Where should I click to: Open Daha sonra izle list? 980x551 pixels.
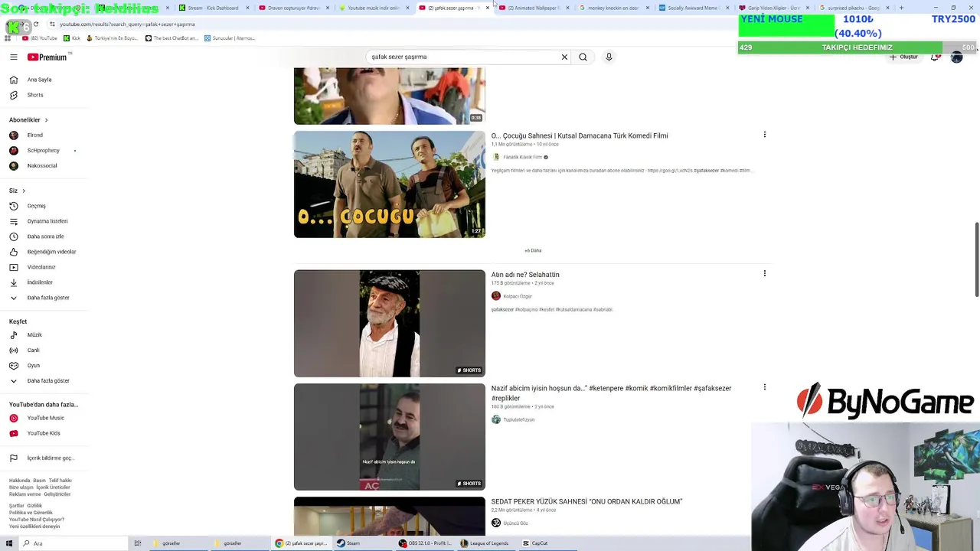45,236
